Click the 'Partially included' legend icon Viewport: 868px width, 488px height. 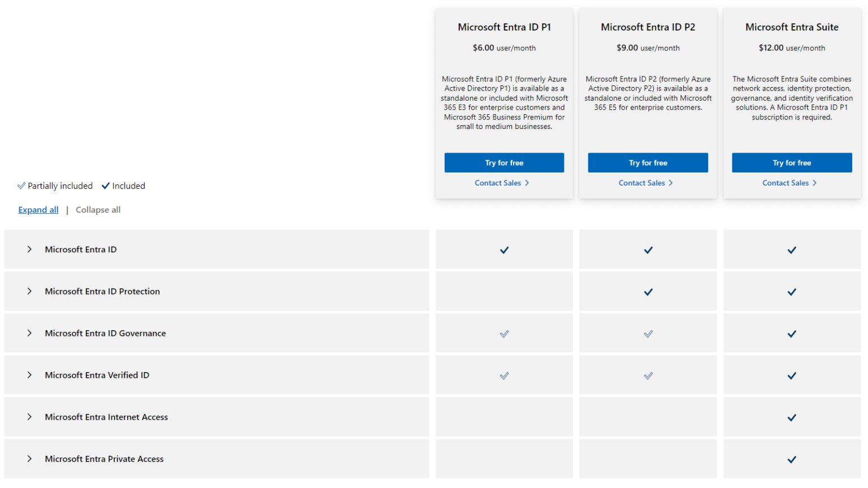click(21, 185)
